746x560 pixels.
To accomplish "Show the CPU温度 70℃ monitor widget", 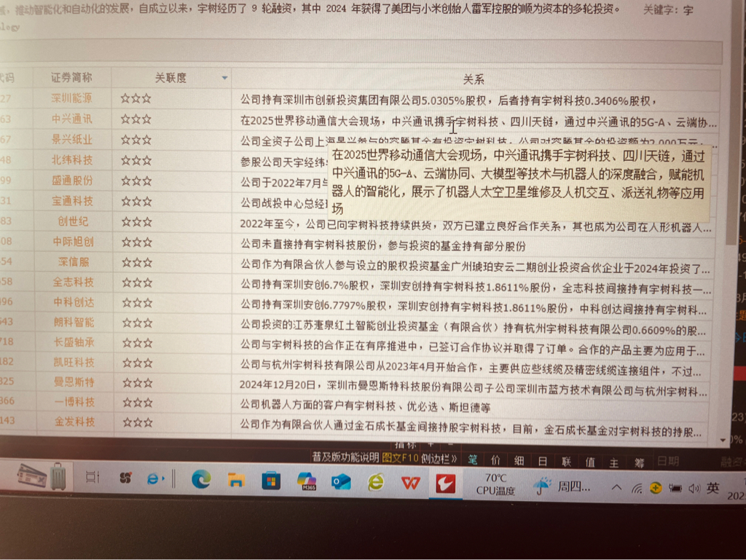I will 495,484.
